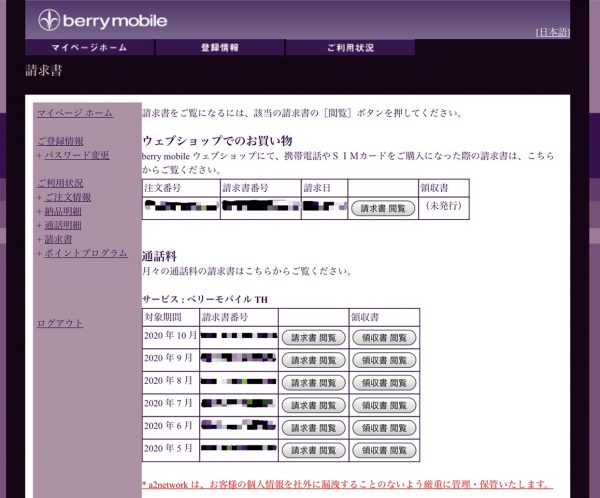Select the 2020年5月 period cell
This screenshot has height=498, width=600.
click(x=171, y=448)
